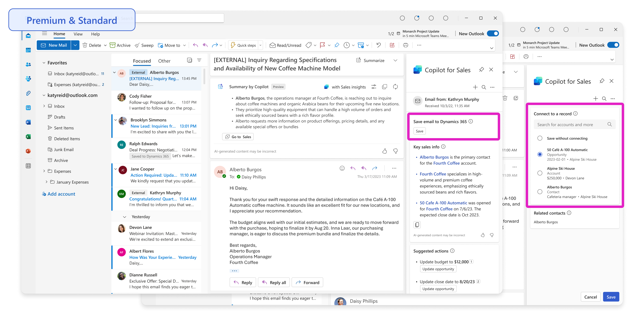Open Word from the sidebar app rail
644x325 pixels.
click(28, 122)
